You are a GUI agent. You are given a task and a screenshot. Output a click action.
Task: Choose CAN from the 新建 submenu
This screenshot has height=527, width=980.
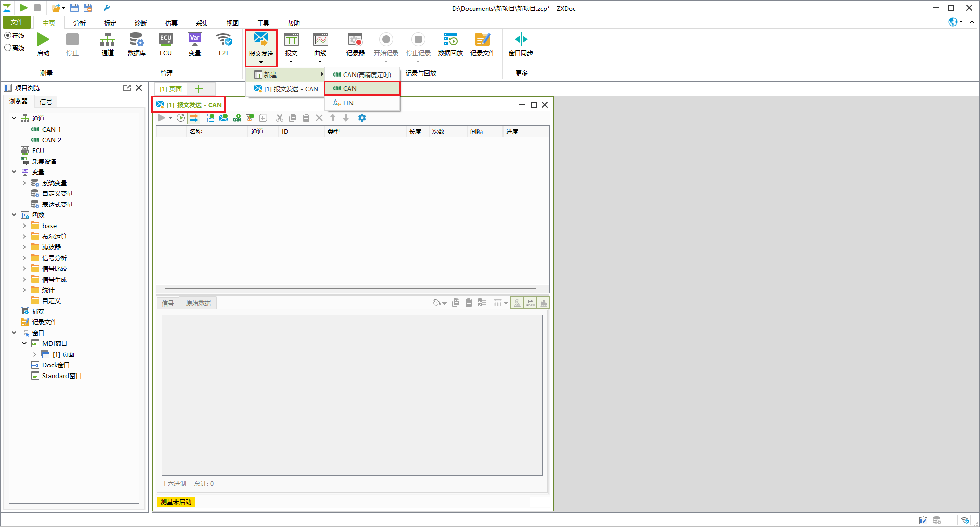tap(362, 88)
